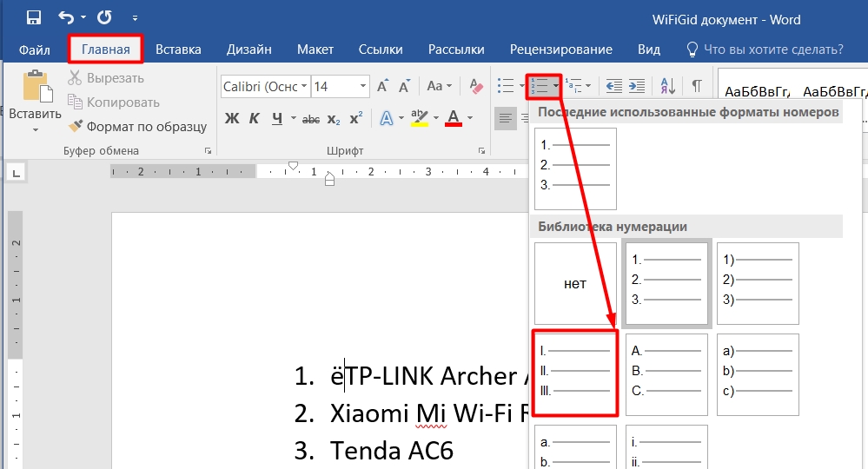Click the Xiaomi Mi Wi-Fi list line

(x=411, y=413)
